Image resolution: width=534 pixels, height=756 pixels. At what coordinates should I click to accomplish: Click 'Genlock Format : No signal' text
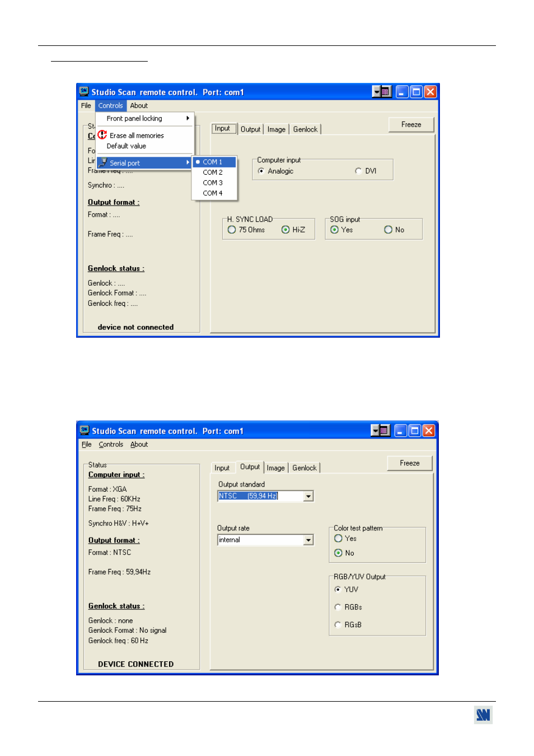point(128,631)
